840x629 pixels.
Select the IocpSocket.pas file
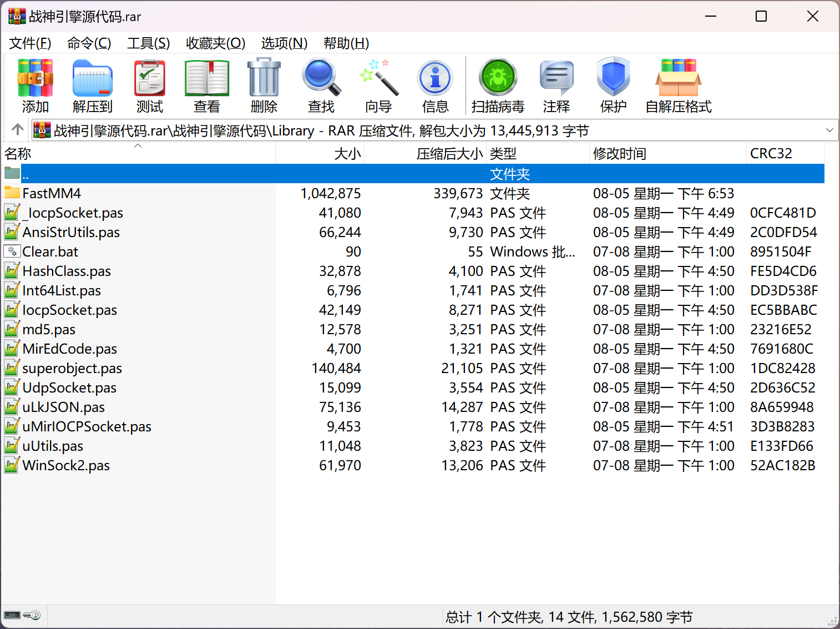[69, 310]
